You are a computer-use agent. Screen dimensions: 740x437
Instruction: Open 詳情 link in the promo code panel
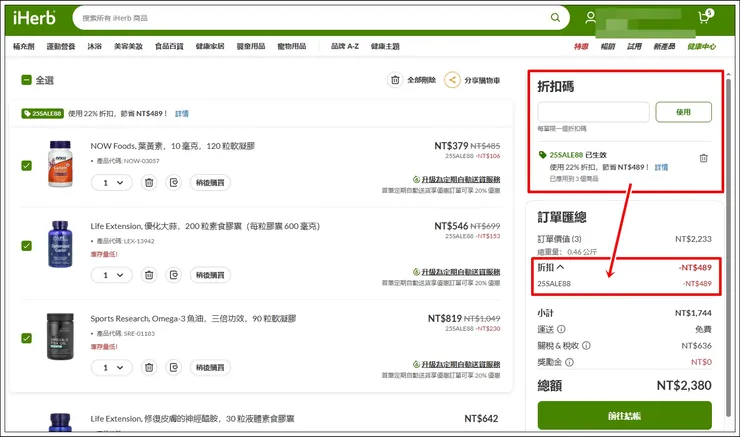(x=661, y=167)
